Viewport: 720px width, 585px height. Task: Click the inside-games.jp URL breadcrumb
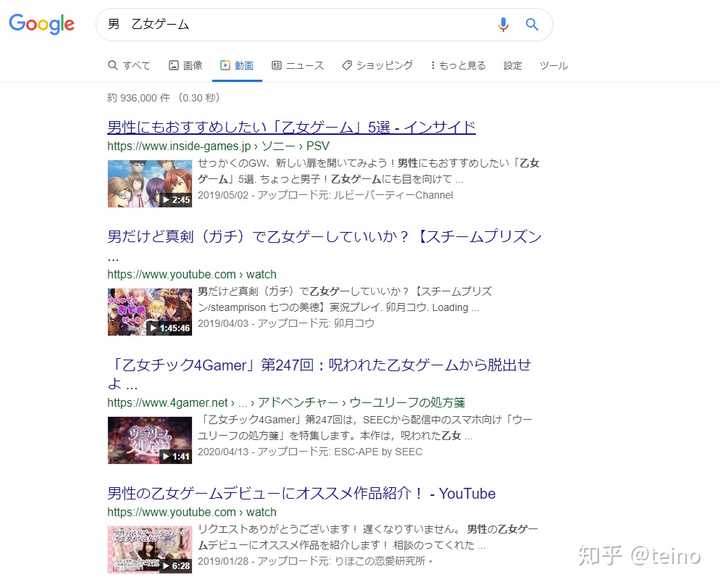click(x=218, y=146)
